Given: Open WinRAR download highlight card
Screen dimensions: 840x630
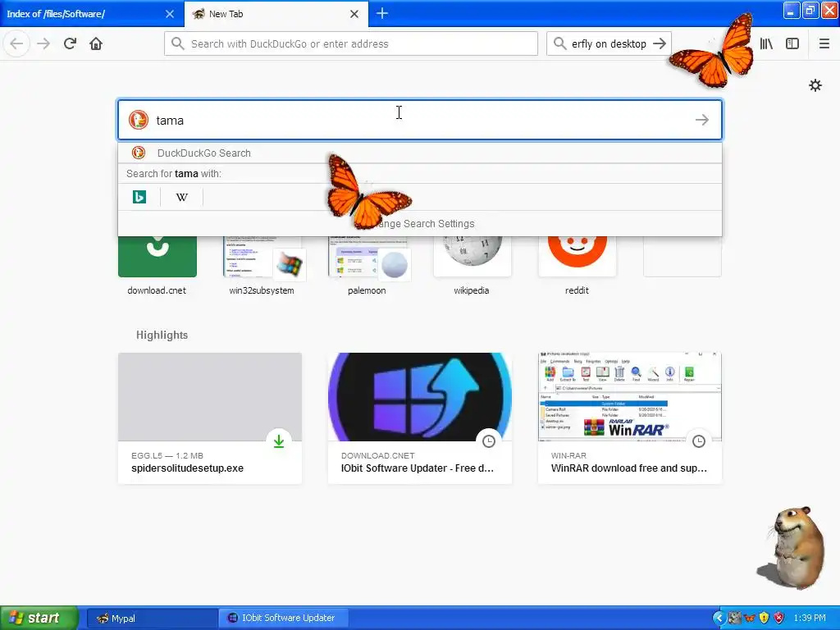Looking at the screenshot, I should pos(630,418).
